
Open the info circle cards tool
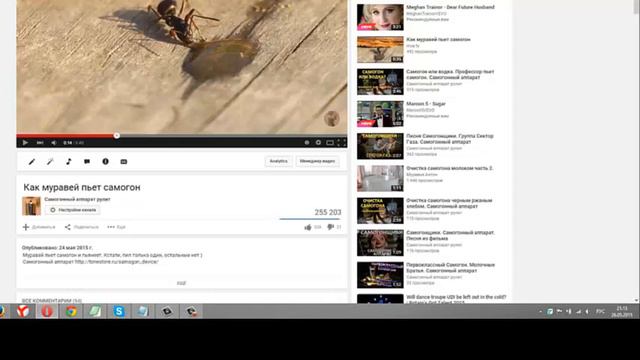pos(105,162)
